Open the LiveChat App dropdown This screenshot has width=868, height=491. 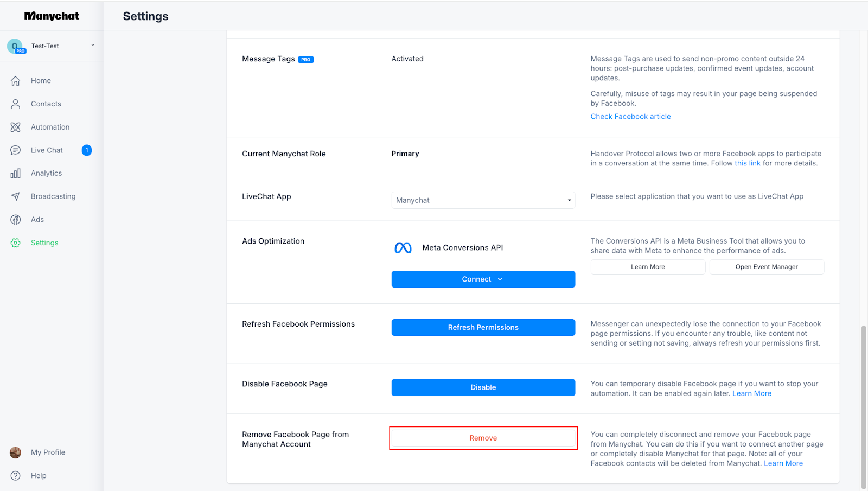click(x=483, y=200)
